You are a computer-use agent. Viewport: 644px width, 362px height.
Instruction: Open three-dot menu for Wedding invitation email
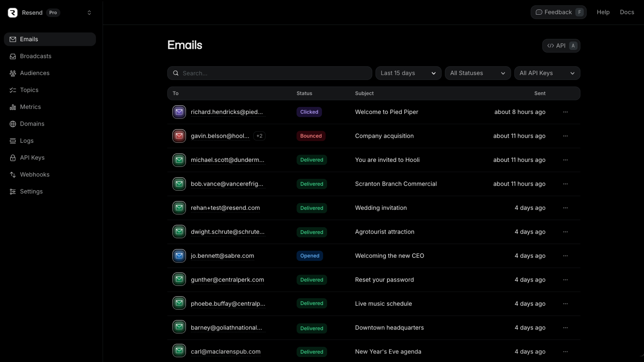click(565, 208)
